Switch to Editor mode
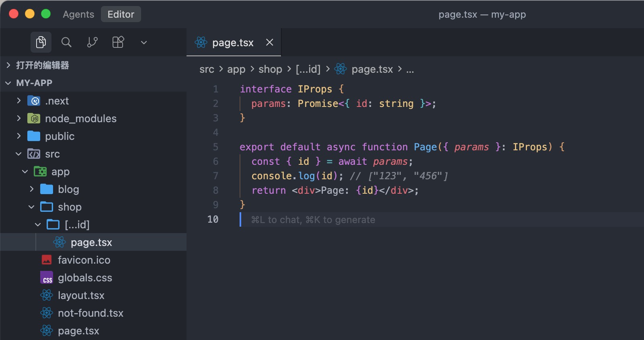This screenshot has height=340, width=644. 121,14
